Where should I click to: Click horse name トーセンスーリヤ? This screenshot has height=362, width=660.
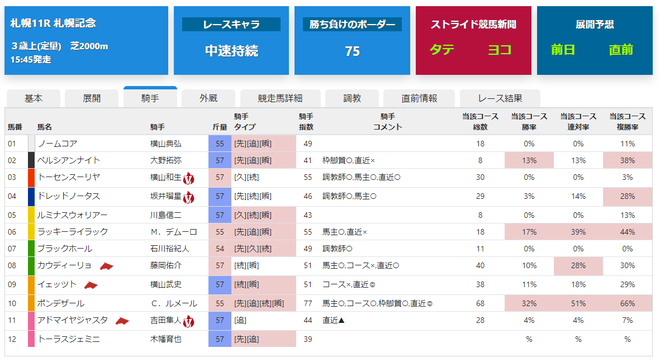coord(69,177)
